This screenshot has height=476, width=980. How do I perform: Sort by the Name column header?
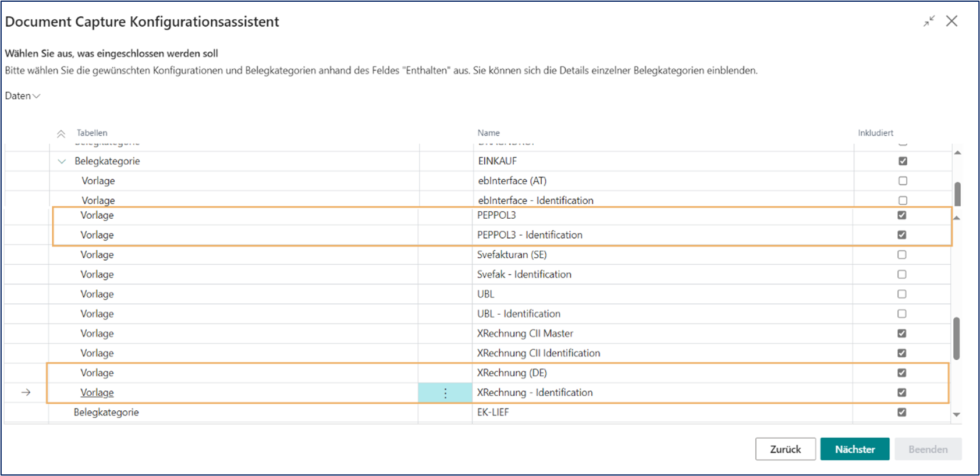[x=488, y=133]
